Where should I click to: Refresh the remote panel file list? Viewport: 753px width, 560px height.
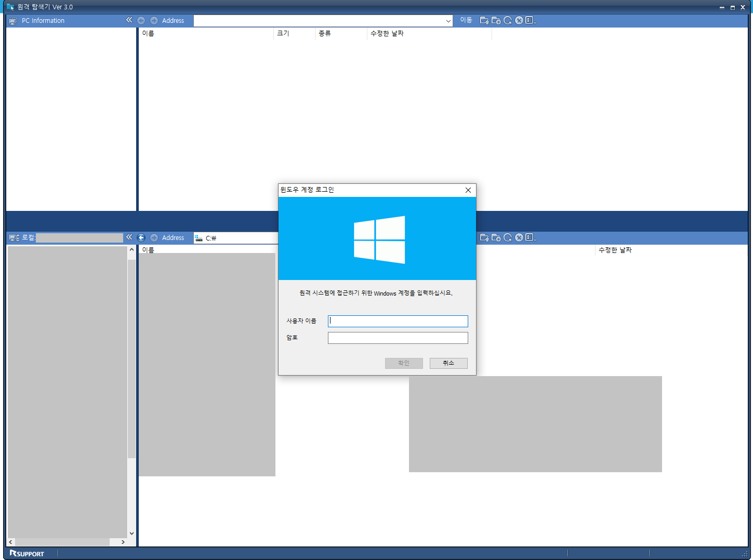tap(508, 20)
